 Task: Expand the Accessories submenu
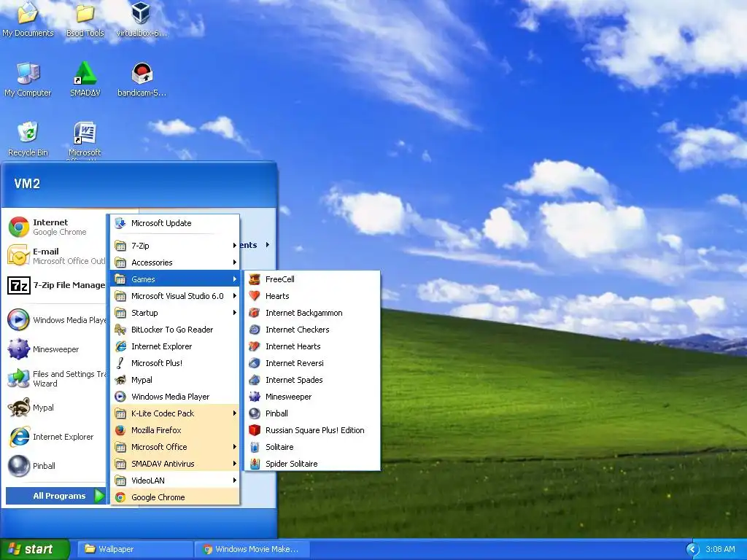[x=175, y=262]
